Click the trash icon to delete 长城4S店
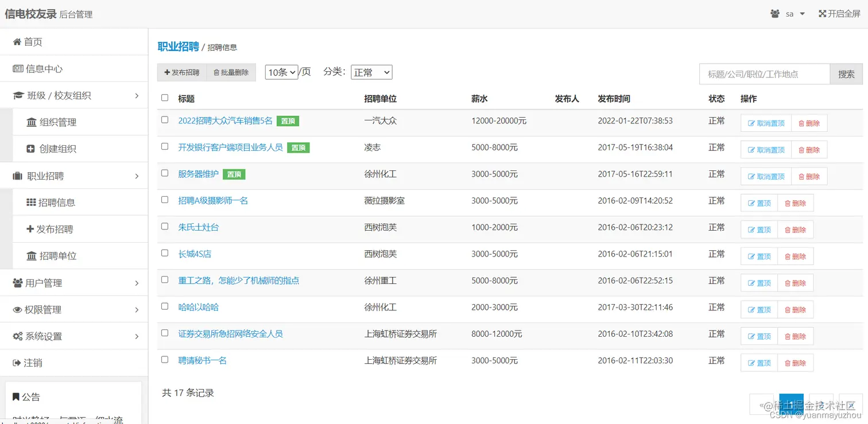 pyautogui.click(x=788, y=257)
